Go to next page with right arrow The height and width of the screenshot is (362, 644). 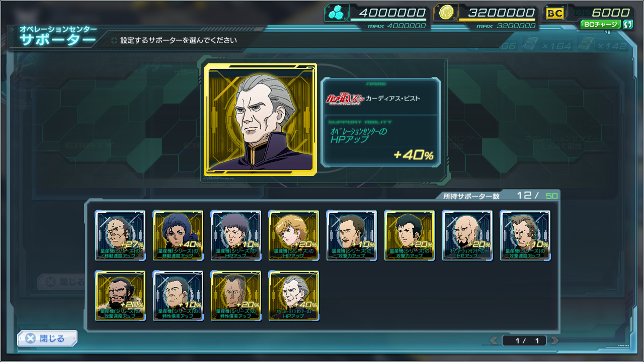pyautogui.click(x=554, y=341)
